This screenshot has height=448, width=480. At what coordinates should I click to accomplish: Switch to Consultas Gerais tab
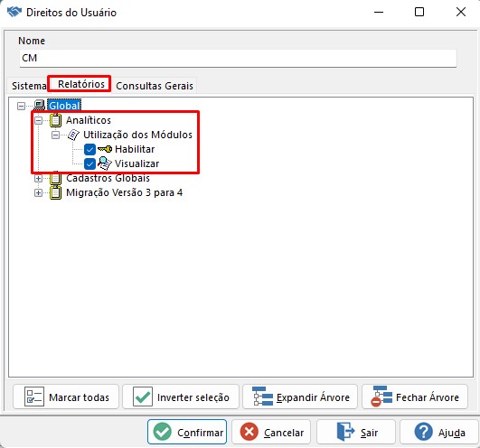click(155, 86)
